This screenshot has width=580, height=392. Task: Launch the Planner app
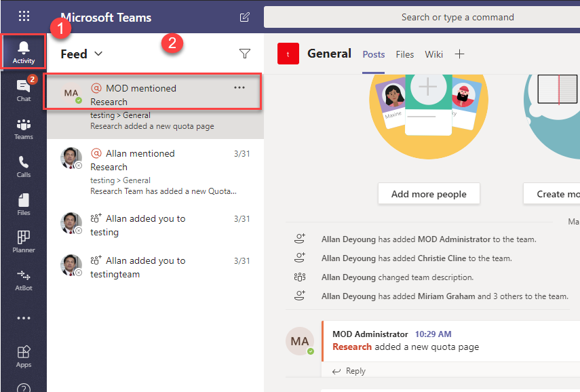point(23,242)
